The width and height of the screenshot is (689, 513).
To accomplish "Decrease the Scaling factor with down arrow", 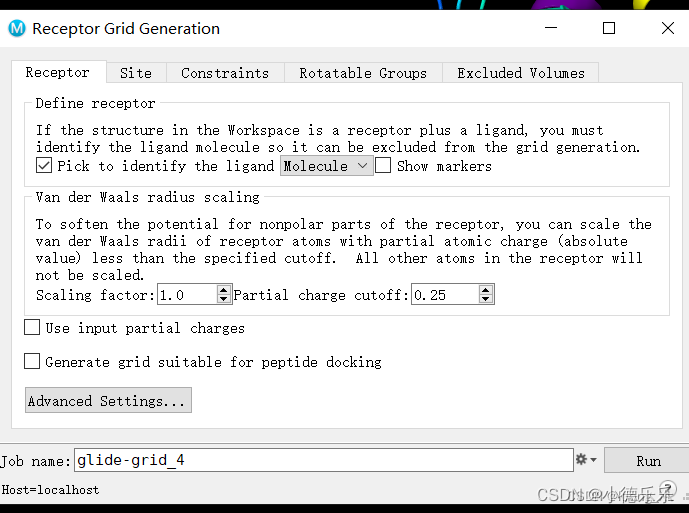I will click(224, 299).
